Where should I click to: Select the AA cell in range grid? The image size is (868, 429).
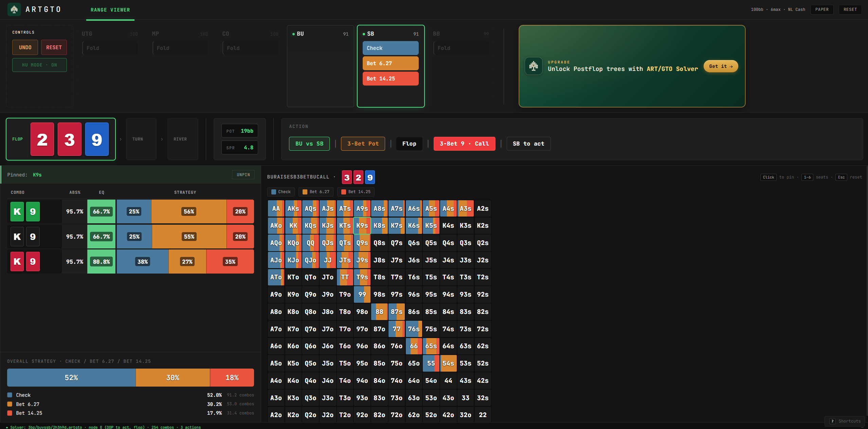[x=276, y=208]
